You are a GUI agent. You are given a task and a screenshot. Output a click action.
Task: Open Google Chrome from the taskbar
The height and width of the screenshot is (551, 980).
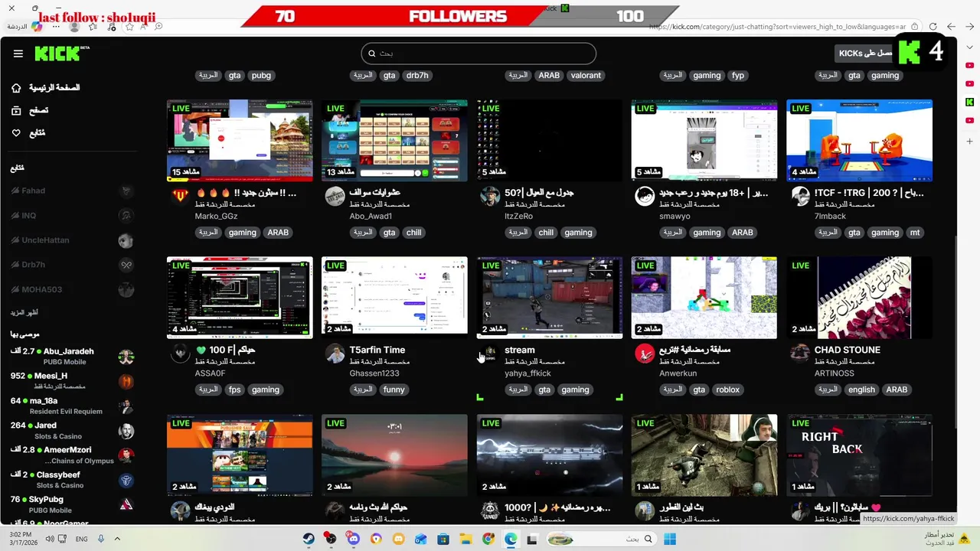[x=488, y=539]
